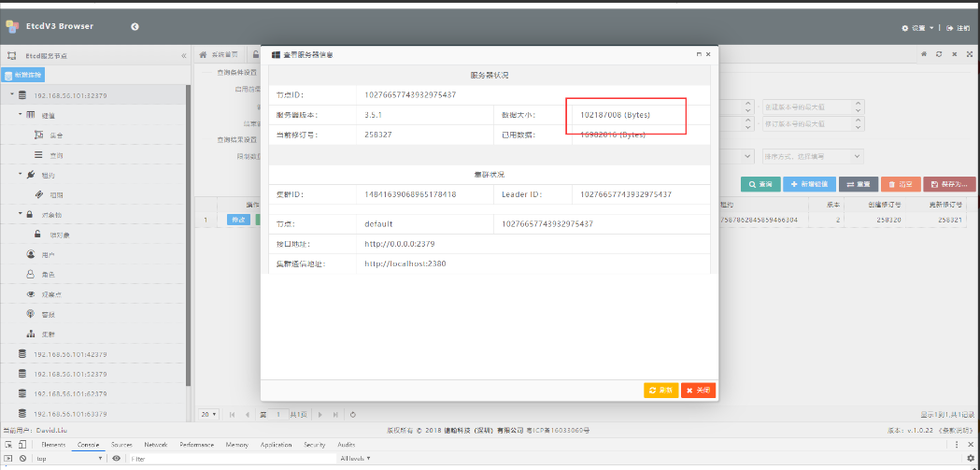Collapse the 192.168.56.101:32379 node tree
980x470 pixels.
click(12, 94)
